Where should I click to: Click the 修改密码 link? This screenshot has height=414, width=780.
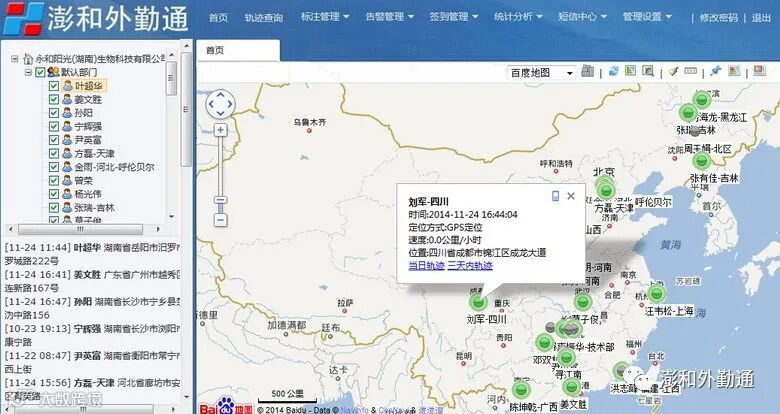tap(719, 17)
